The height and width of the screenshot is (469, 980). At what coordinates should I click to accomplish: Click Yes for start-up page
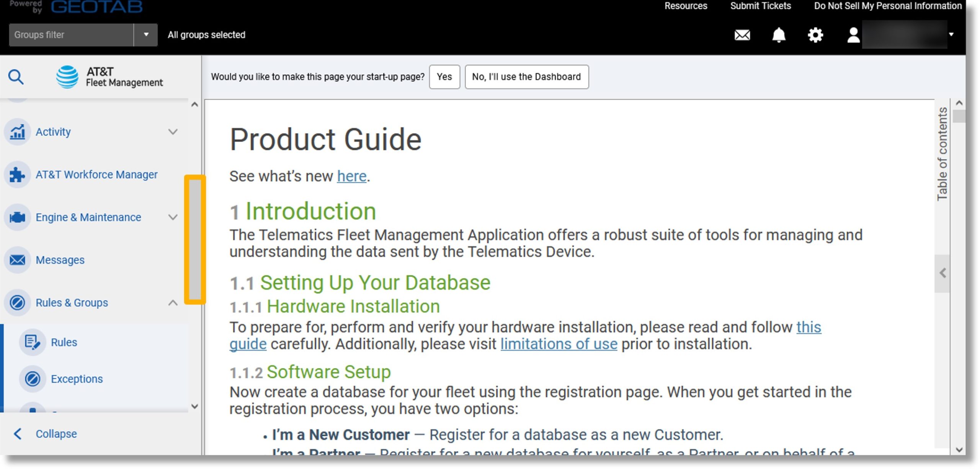click(x=444, y=77)
